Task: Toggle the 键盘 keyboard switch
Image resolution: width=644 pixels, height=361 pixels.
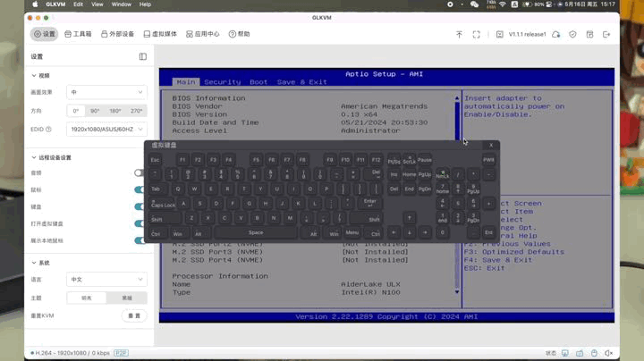Action: [x=140, y=206]
